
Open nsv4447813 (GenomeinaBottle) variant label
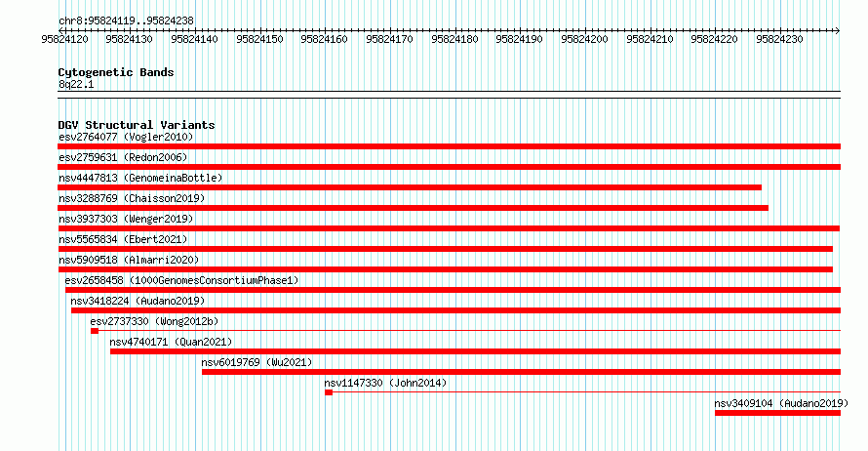(x=140, y=178)
